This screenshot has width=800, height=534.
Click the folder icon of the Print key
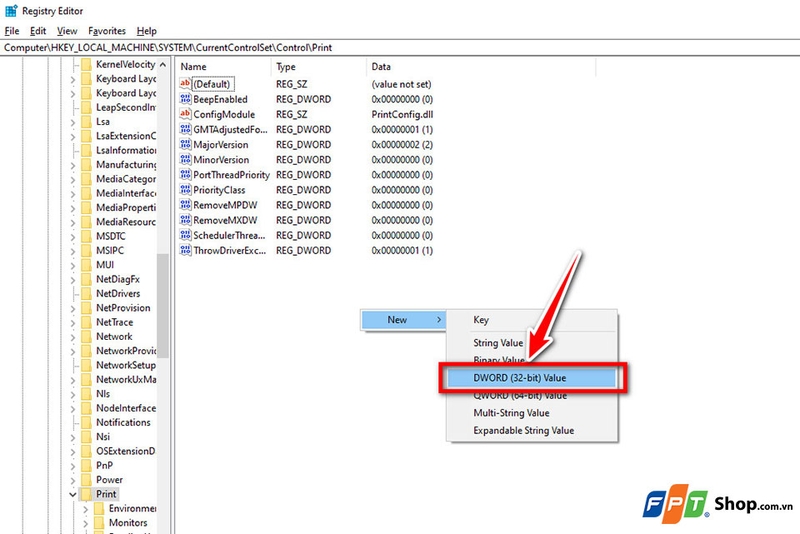(87, 494)
